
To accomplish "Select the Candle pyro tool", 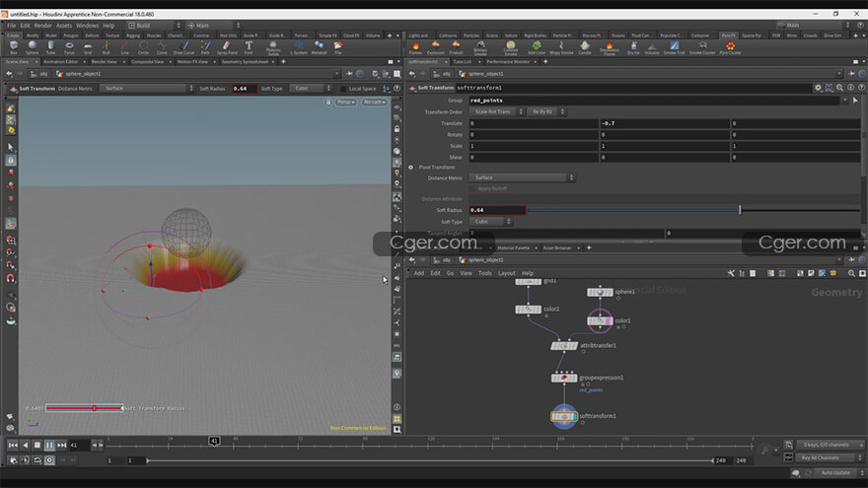I will 585,47.
